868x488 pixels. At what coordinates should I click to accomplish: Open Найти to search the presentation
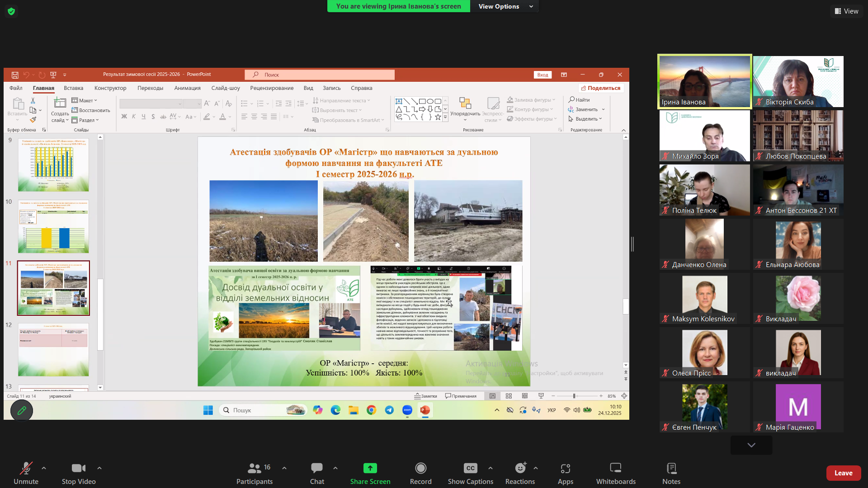tap(580, 99)
